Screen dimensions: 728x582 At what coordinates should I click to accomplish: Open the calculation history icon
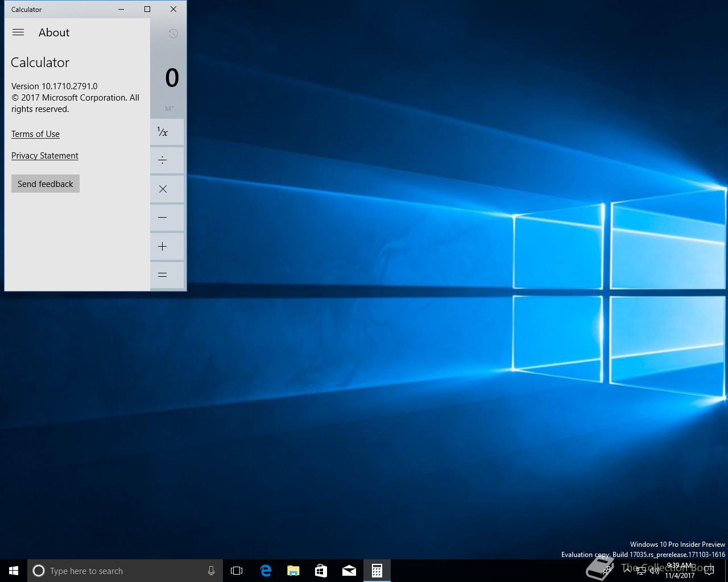[173, 34]
